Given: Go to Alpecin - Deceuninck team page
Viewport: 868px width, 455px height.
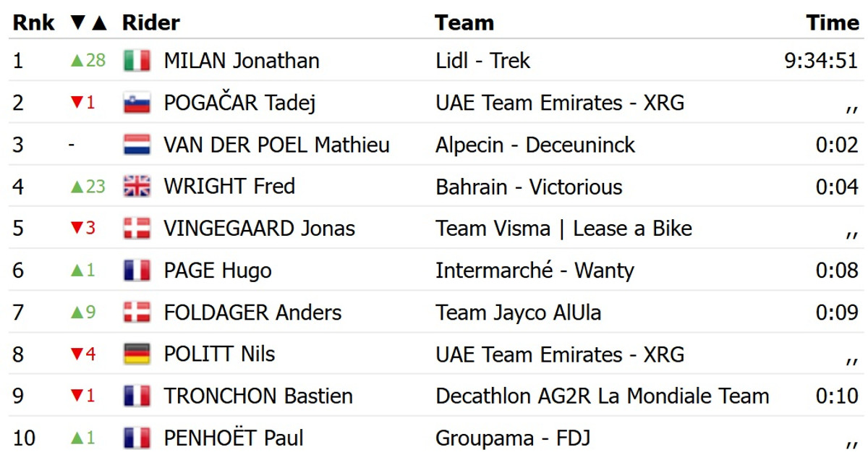Looking at the screenshot, I should point(535,145).
